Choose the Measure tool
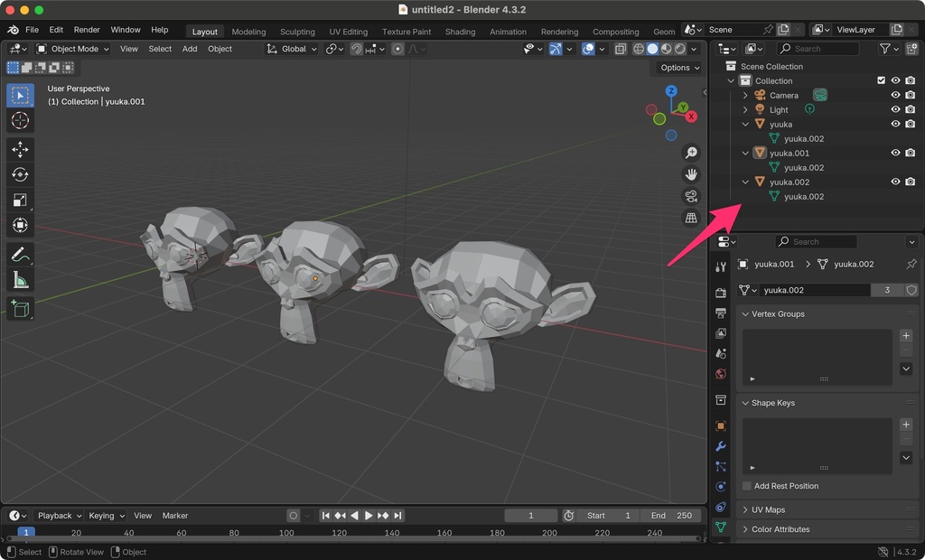925x560 pixels. [20, 280]
